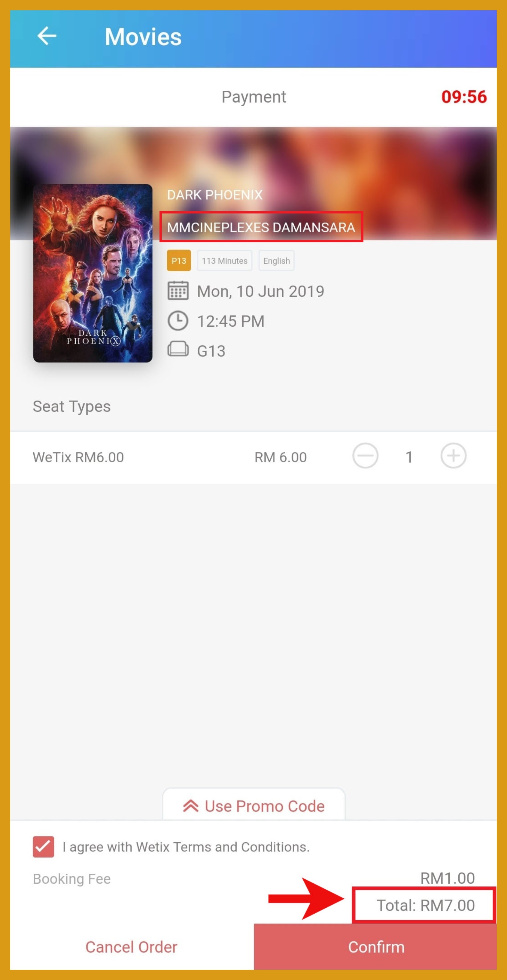
Task: Click the clock icon beside 12:45 PM
Action: pyautogui.click(x=178, y=321)
